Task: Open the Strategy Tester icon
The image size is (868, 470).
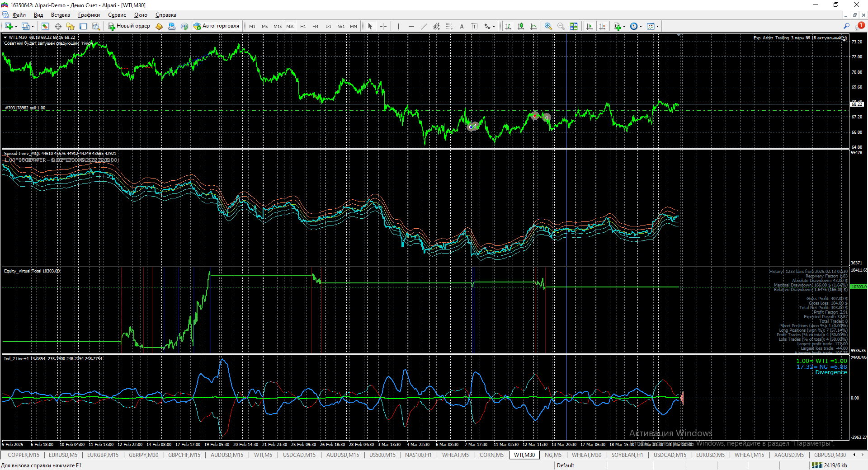Action: pos(96,26)
